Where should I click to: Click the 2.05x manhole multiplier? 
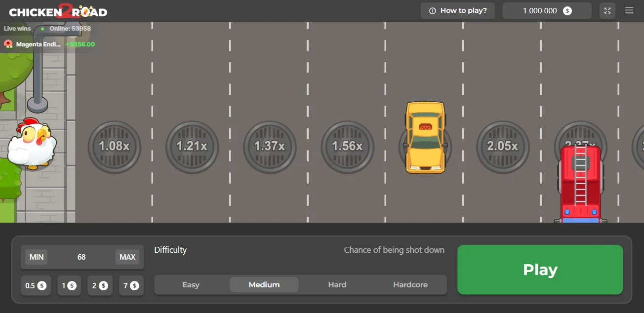(x=503, y=147)
